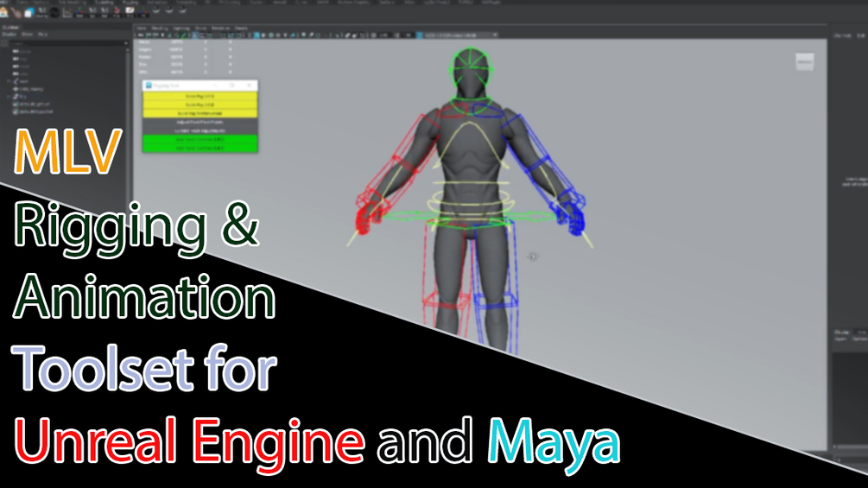868x488 pixels.
Task: Click the blue cube shelf icon
Action: (x=29, y=12)
